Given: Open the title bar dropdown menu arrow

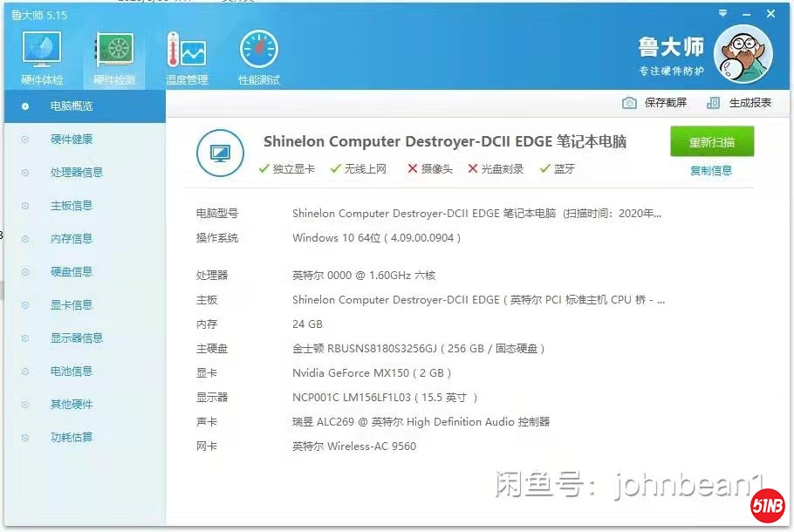Looking at the screenshot, I should point(722,14).
